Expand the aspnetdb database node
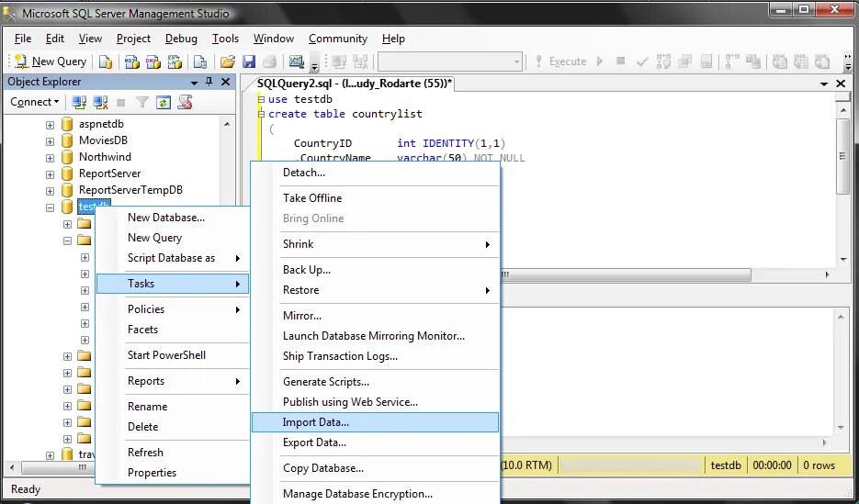This screenshot has width=859, height=504. point(50,125)
